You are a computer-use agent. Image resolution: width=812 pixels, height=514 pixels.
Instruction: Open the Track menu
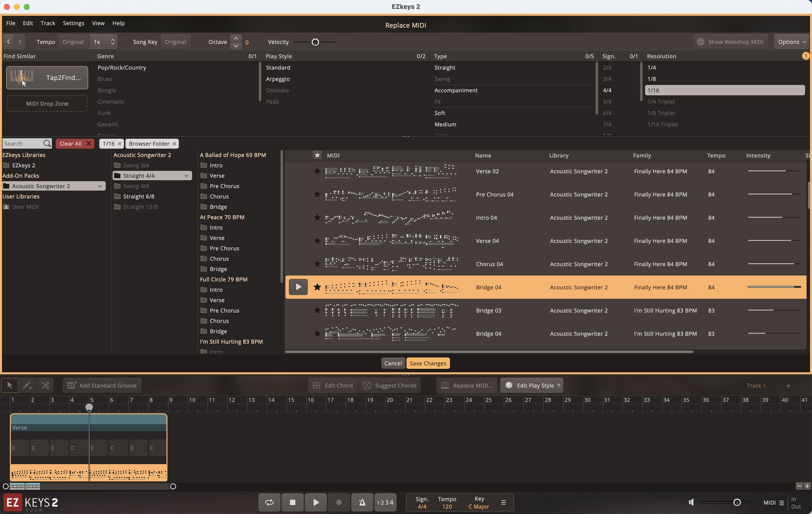point(48,23)
